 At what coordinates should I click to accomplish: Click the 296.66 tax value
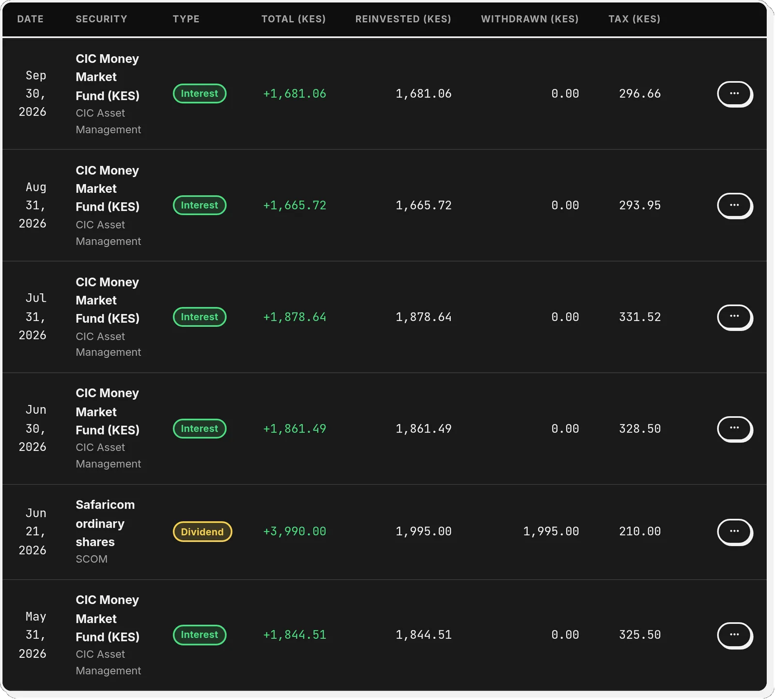(640, 93)
